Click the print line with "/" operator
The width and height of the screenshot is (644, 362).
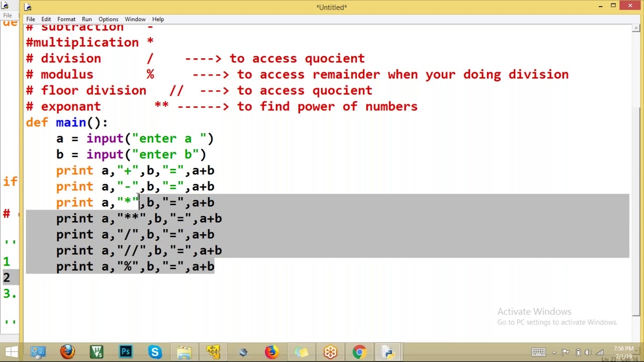point(135,235)
